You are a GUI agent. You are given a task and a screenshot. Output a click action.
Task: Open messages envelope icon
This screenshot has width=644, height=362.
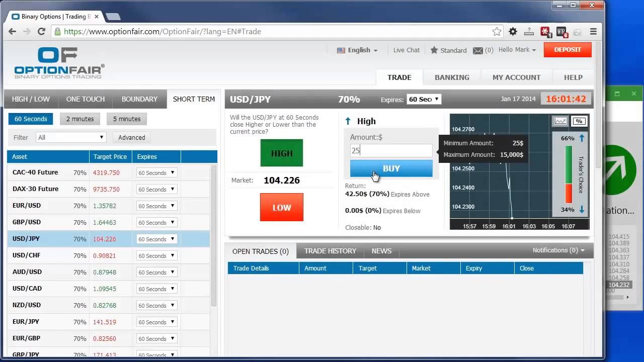[x=478, y=50]
